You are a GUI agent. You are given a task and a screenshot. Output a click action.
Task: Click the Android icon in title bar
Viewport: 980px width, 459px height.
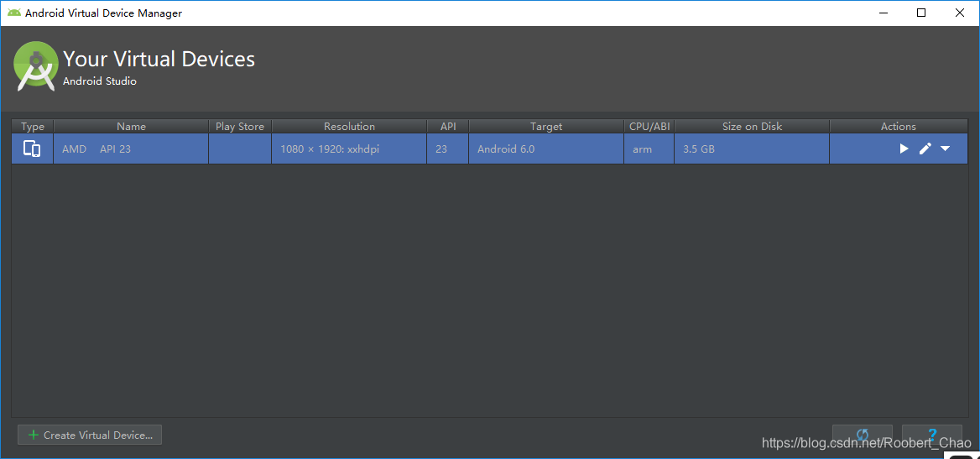pos(13,13)
